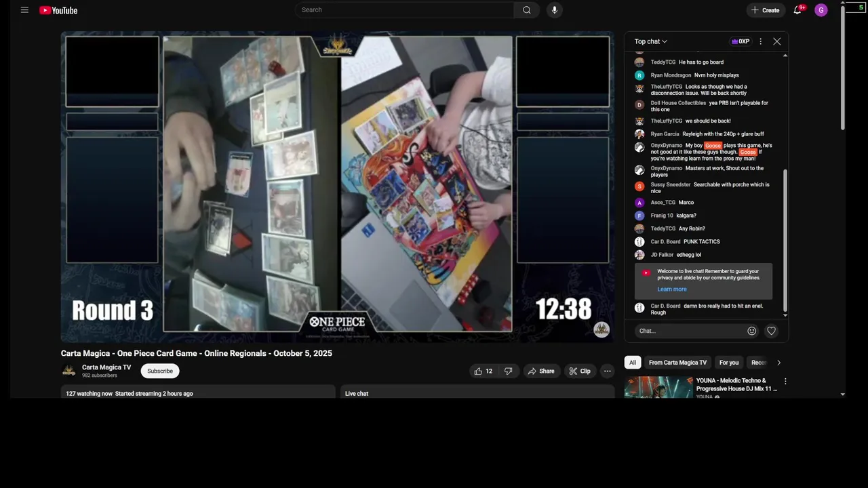Click Ryan Garcia avatar in chat
The image size is (868, 488).
click(x=639, y=134)
